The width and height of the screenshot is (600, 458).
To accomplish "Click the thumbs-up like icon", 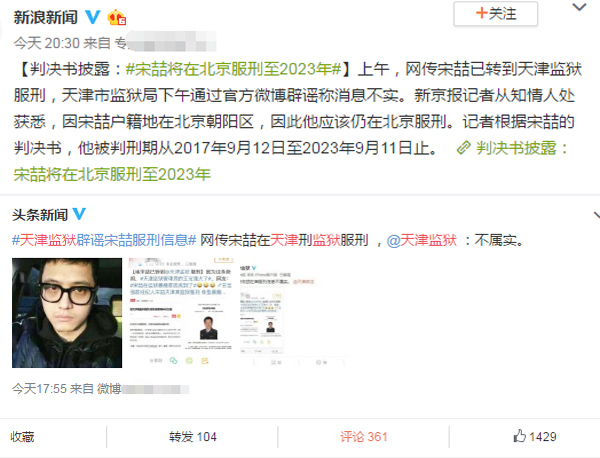I will pyautogui.click(x=519, y=436).
